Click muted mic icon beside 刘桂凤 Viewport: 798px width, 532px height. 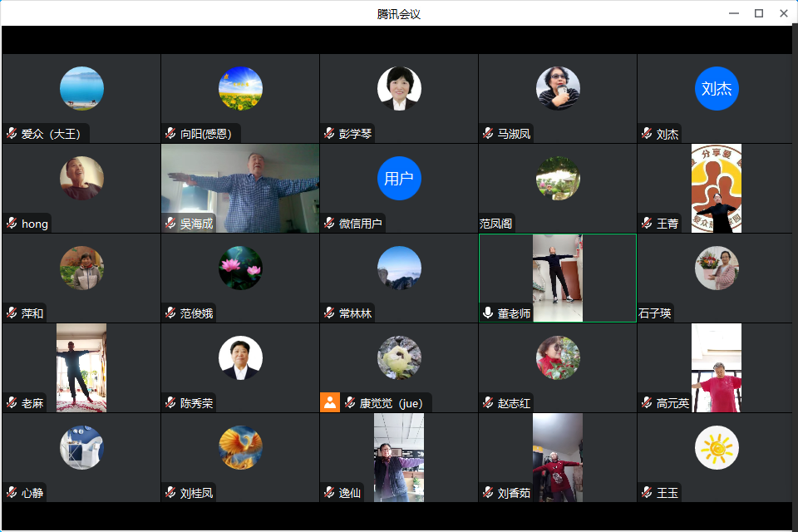(x=170, y=493)
